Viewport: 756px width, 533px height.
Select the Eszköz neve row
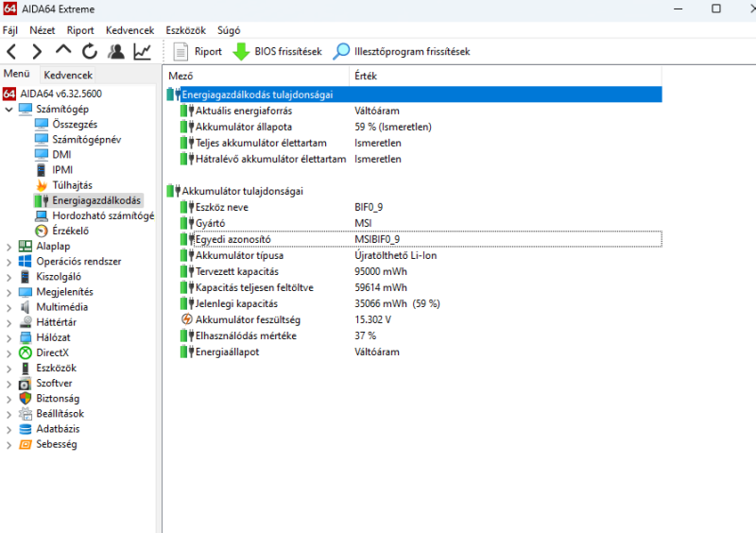click(x=421, y=207)
